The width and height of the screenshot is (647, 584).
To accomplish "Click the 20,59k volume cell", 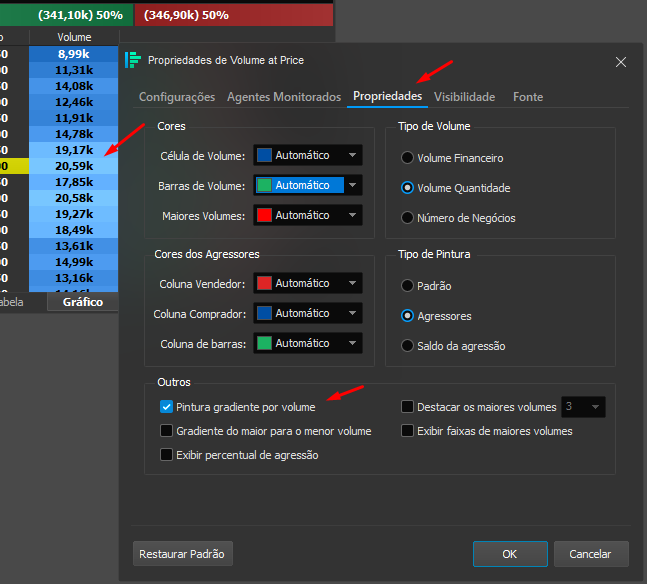I will (x=73, y=166).
